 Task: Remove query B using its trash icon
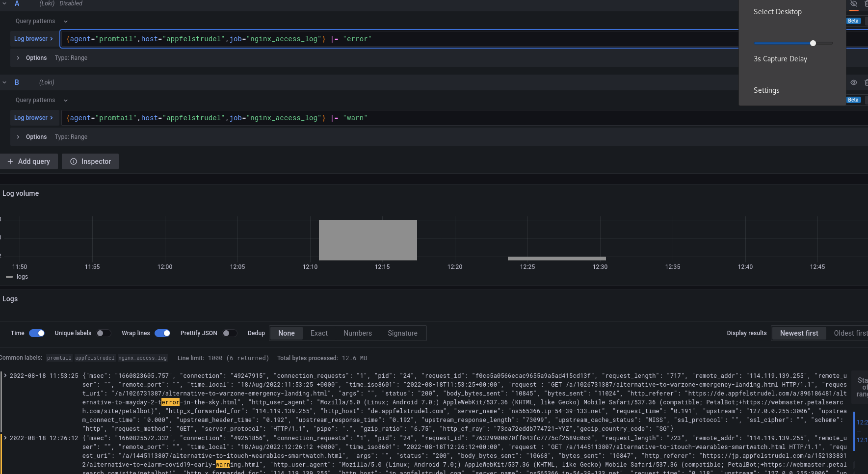click(865, 82)
